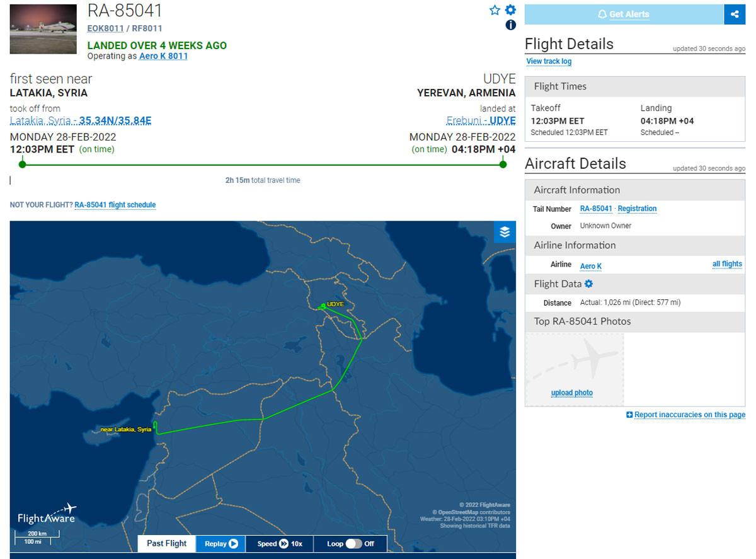Click the plus icon beside Report inaccuracies
Image resolution: width=756 pixels, height=559 pixels.
[629, 415]
